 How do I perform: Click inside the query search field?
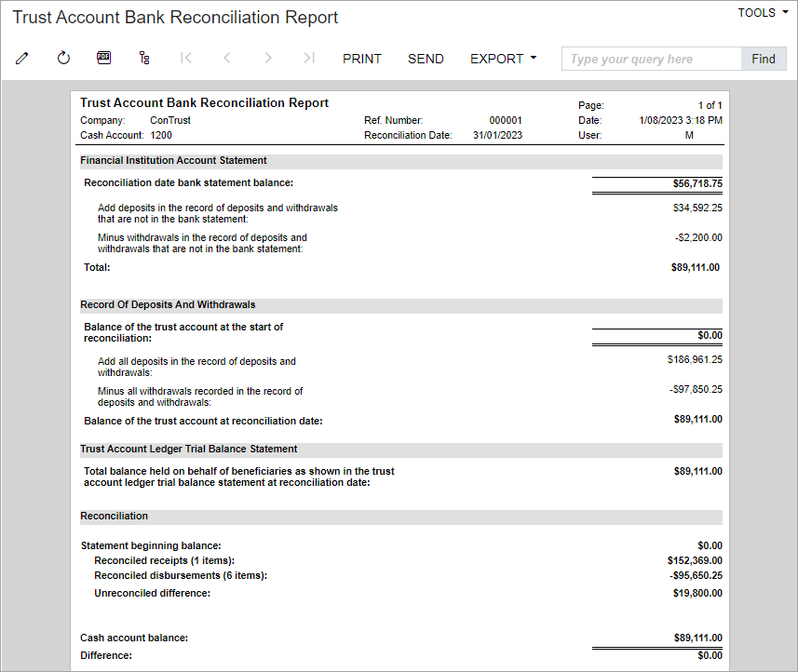pyautogui.click(x=651, y=58)
